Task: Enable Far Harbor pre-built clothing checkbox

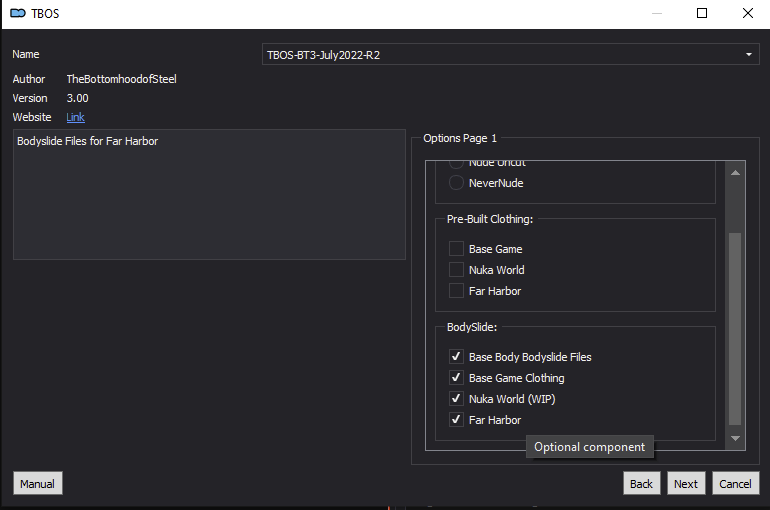Action: (456, 291)
